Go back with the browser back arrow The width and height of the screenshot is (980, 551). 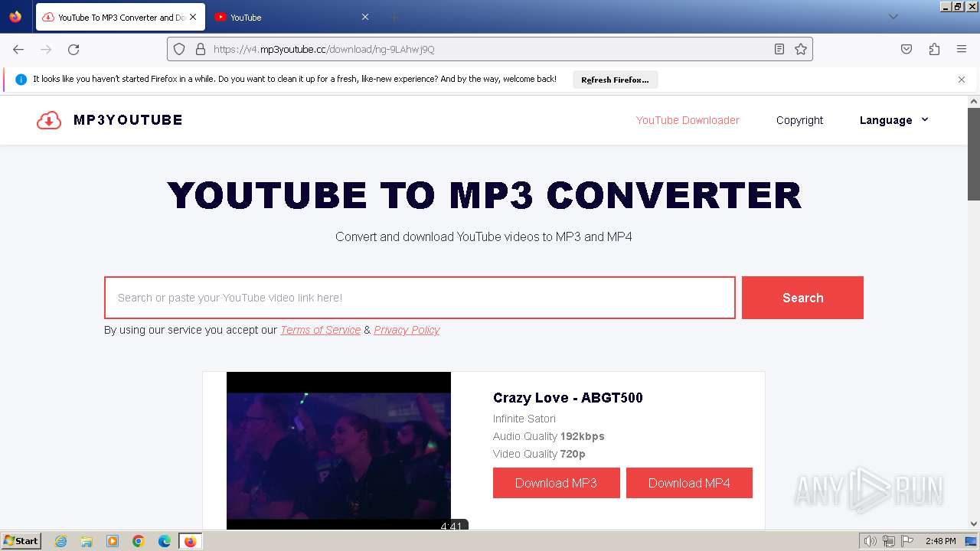[18, 49]
